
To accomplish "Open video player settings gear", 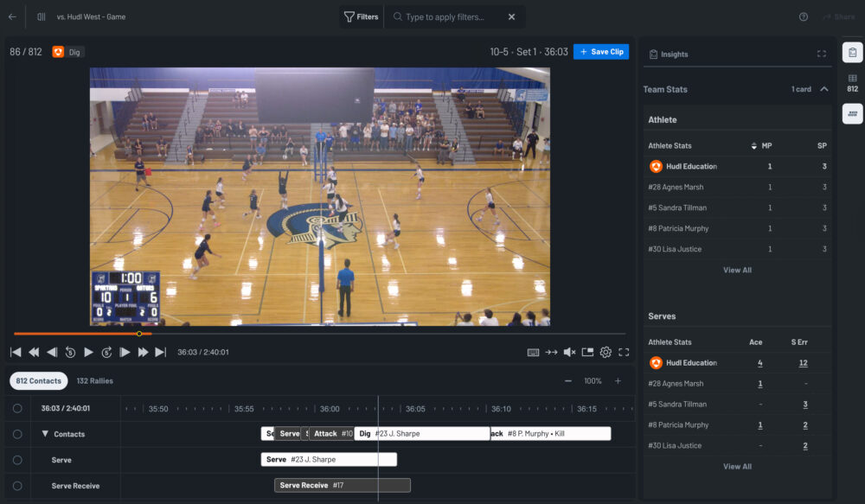I will click(605, 352).
